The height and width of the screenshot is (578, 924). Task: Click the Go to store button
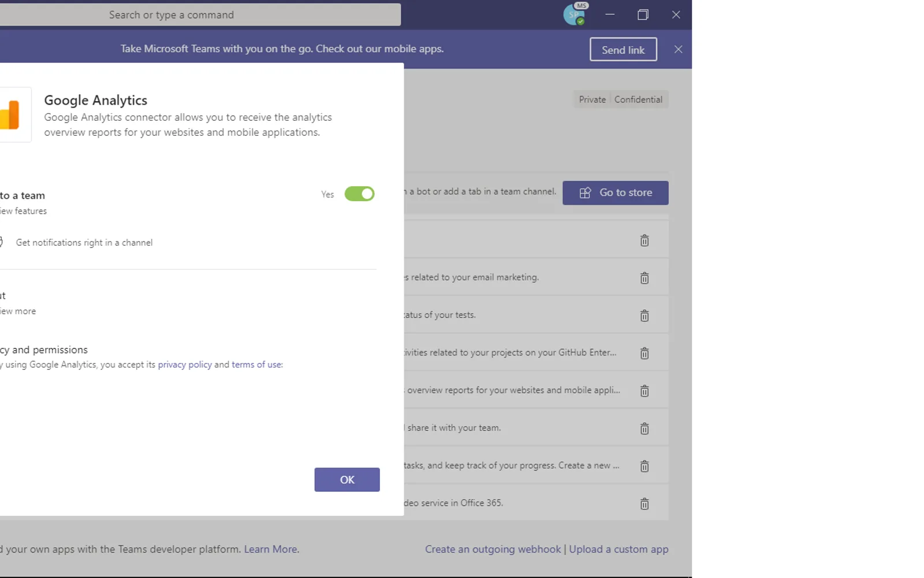tap(616, 192)
